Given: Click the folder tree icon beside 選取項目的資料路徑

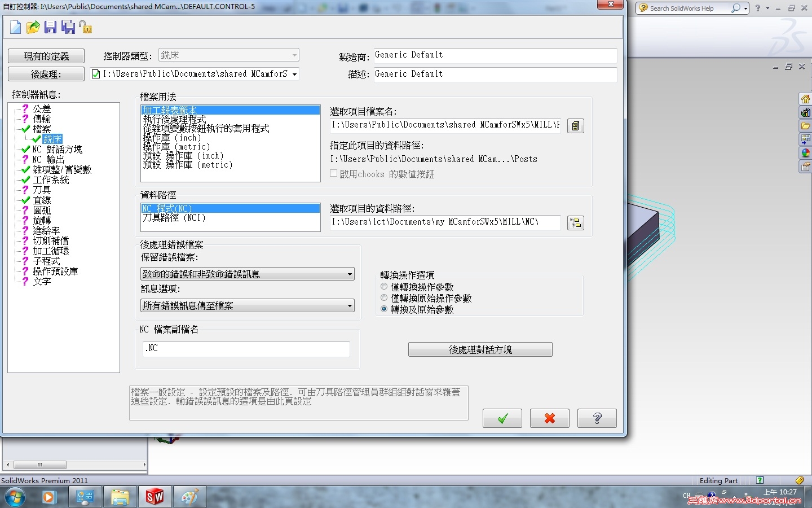Looking at the screenshot, I should (575, 223).
